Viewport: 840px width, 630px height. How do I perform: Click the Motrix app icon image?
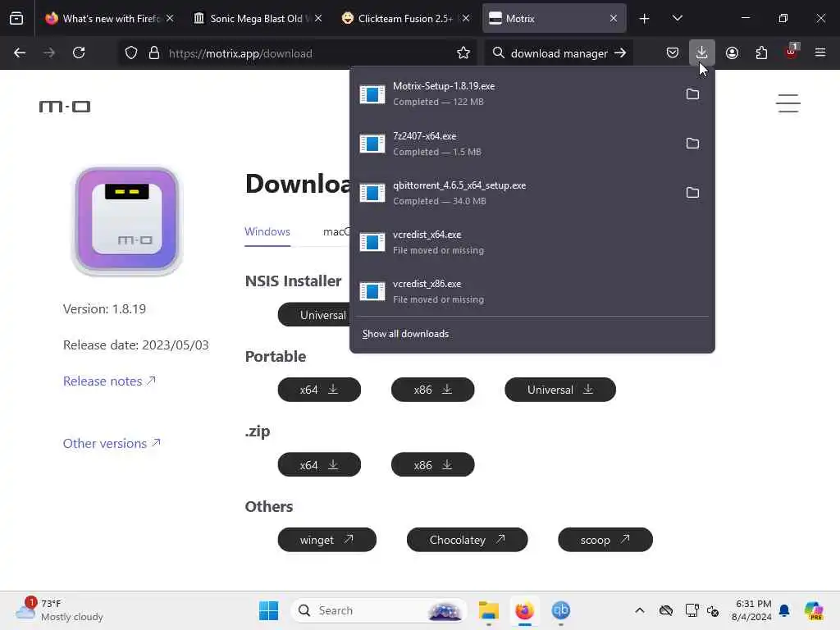[x=127, y=220]
